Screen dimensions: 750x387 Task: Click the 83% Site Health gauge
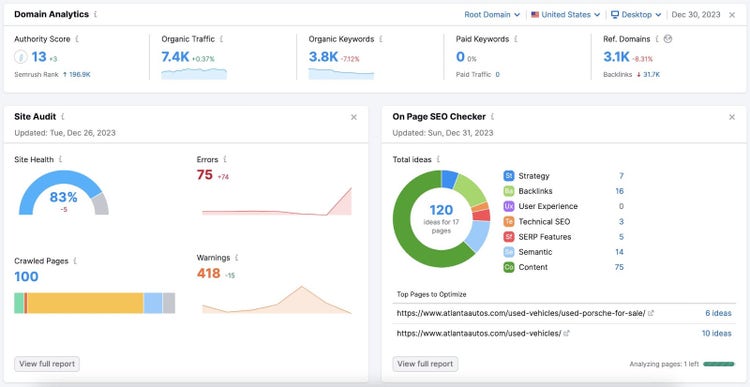pyautogui.click(x=64, y=193)
